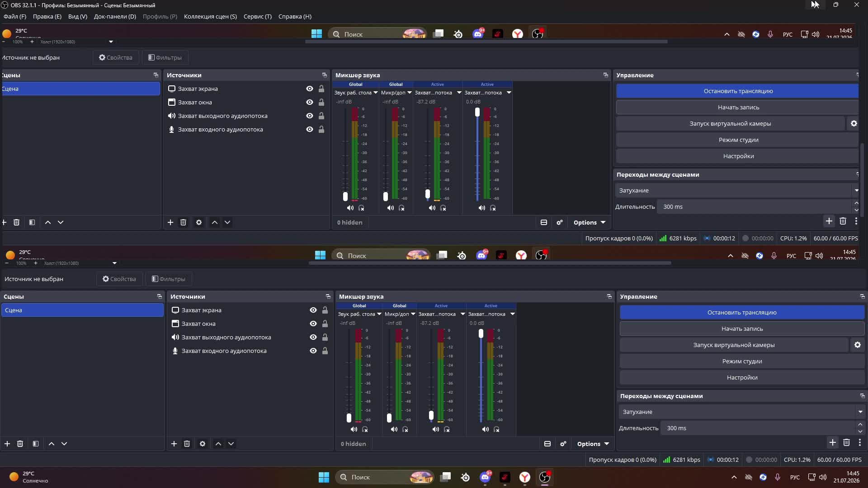
Task: Zoom in preview with plus beside real 100% label
Action: click(36, 263)
